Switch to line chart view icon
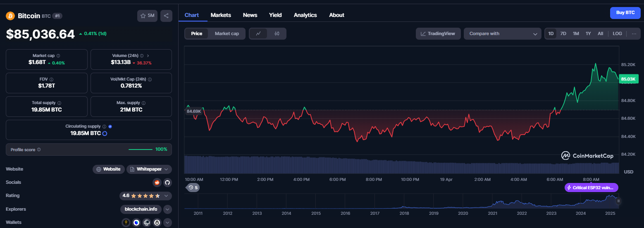The image size is (644, 228). [258, 33]
